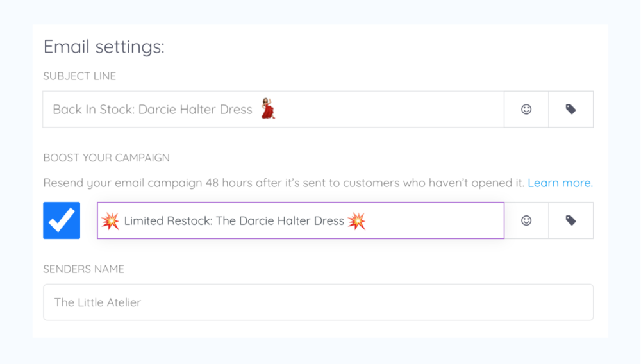Open emoji picker for the boost subject

point(526,220)
